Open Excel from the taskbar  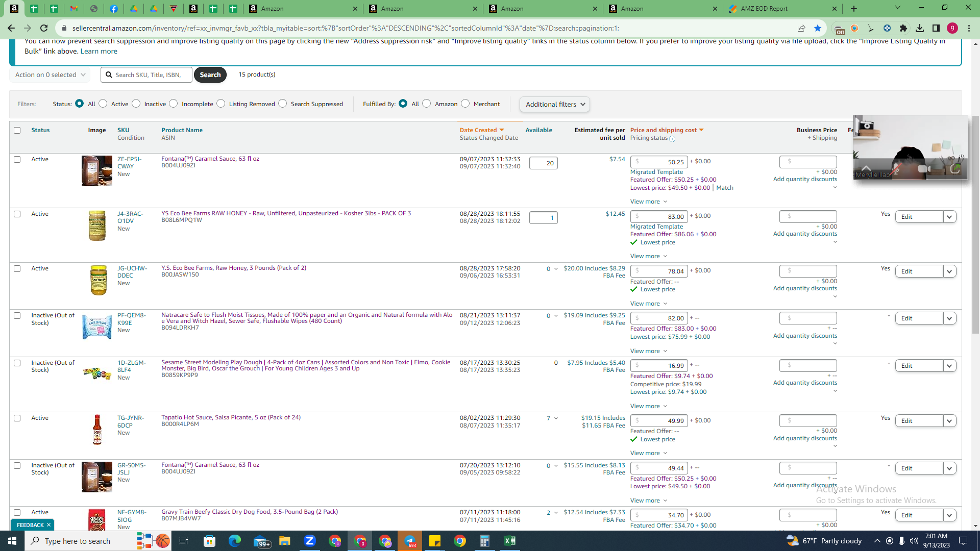click(x=509, y=541)
